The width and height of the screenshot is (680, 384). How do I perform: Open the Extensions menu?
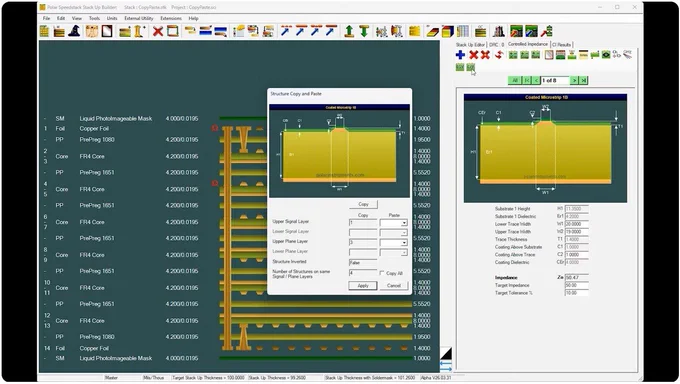171,18
